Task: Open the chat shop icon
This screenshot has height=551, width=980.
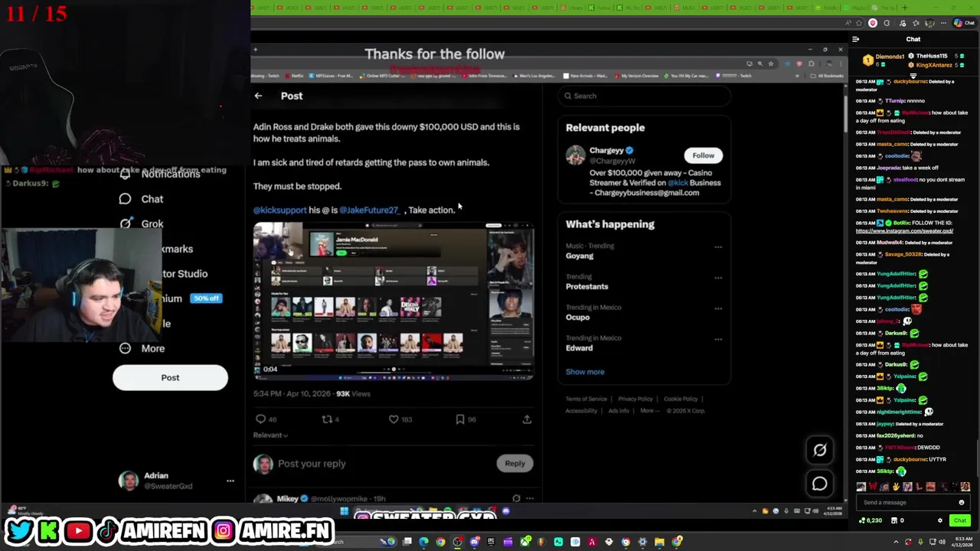Action: pyautogui.click(x=894, y=520)
